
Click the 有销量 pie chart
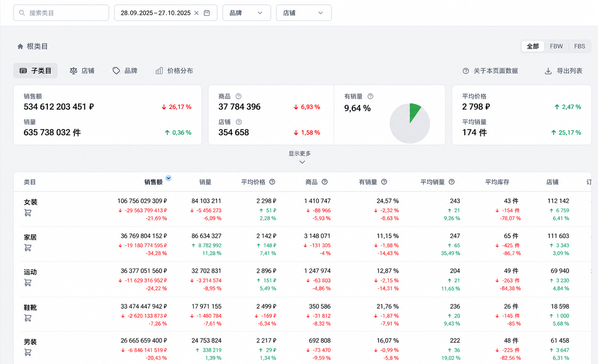coord(410,123)
